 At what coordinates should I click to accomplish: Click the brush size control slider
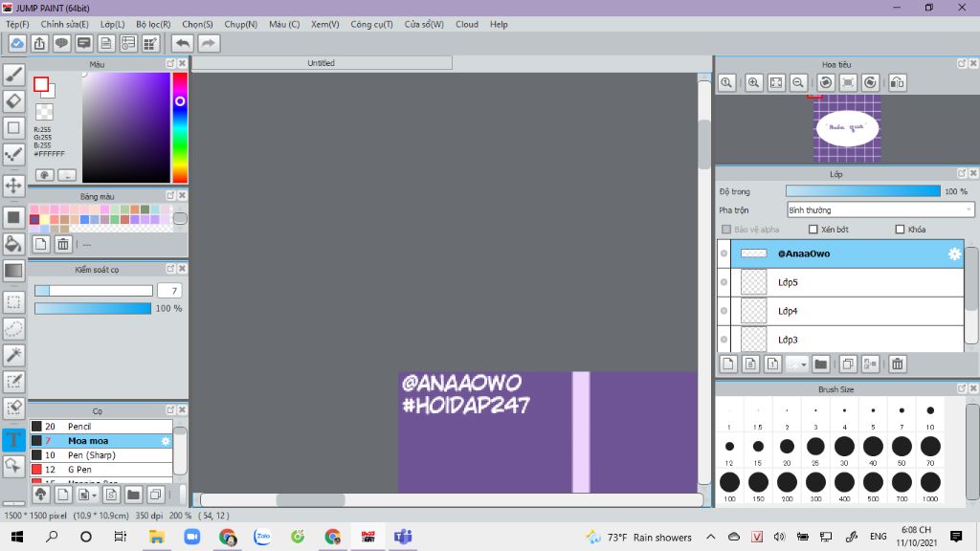click(94, 291)
